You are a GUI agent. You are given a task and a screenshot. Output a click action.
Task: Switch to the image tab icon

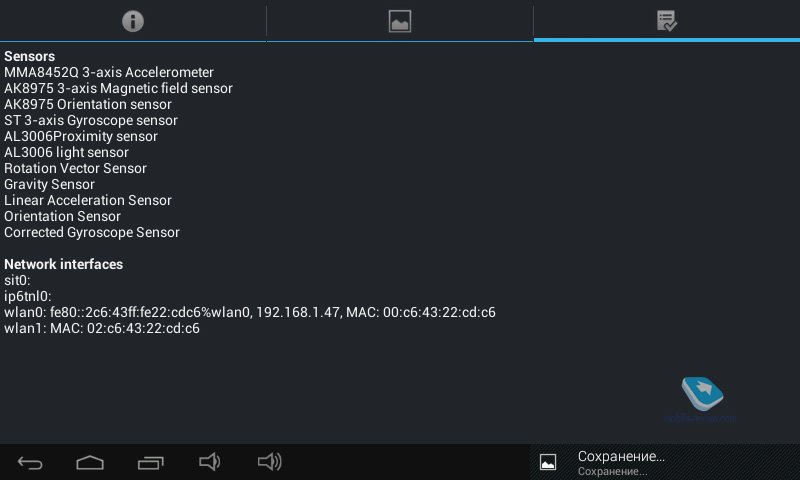click(399, 21)
